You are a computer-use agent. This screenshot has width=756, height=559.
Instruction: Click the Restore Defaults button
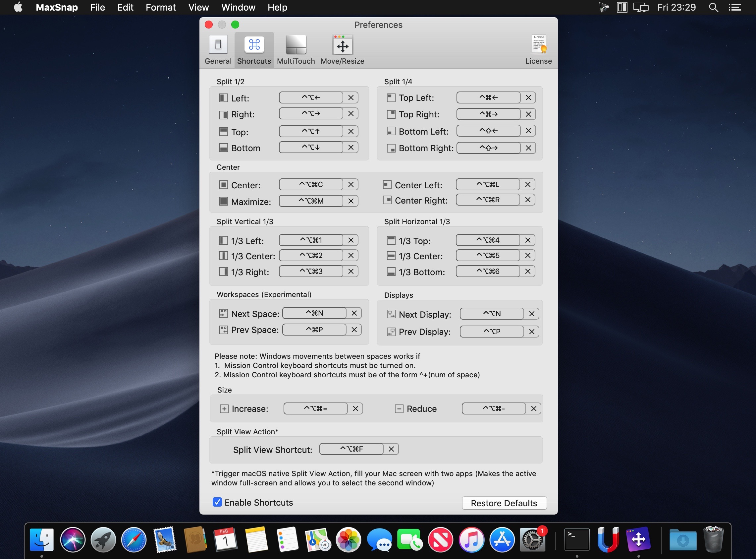click(x=504, y=503)
